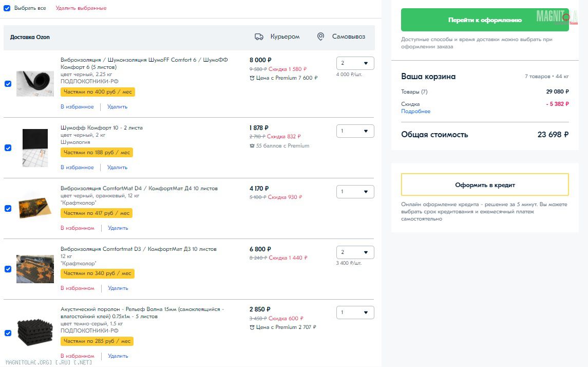Image resolution: width=588 pixels, height=367 pixels.
Task: Open the Виброизоляция ШумоFF Comfort 6 title
Action: click(144, 63)
